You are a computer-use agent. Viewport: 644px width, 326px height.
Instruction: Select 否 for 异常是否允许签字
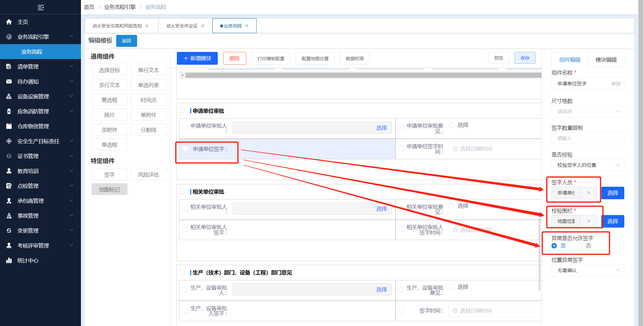[x=579, y=246]
